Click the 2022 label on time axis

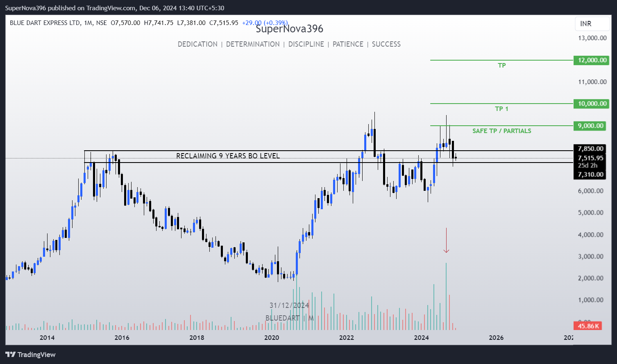point(347,338)
